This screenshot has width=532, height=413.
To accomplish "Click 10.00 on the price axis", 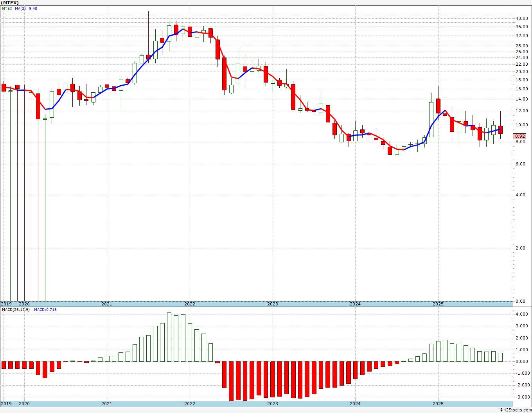I will [521, 125].
